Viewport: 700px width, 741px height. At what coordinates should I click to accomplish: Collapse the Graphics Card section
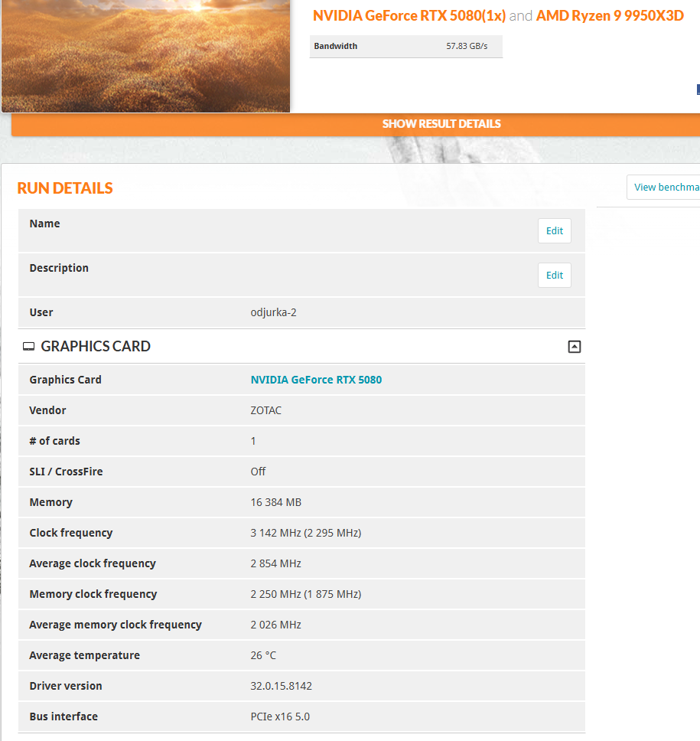coord(574,347)
